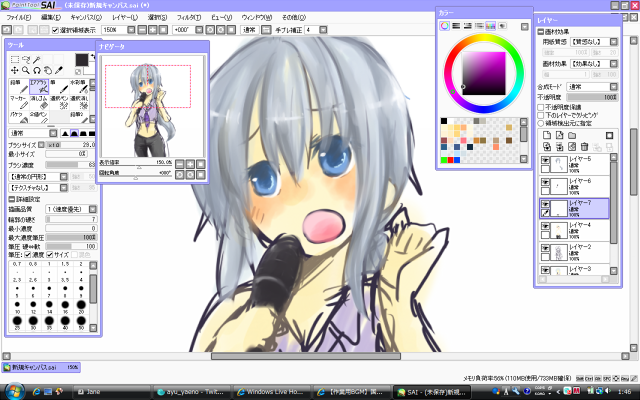Open the フィルタ(T) menu

pyautogui.click(x=189, y=18)
